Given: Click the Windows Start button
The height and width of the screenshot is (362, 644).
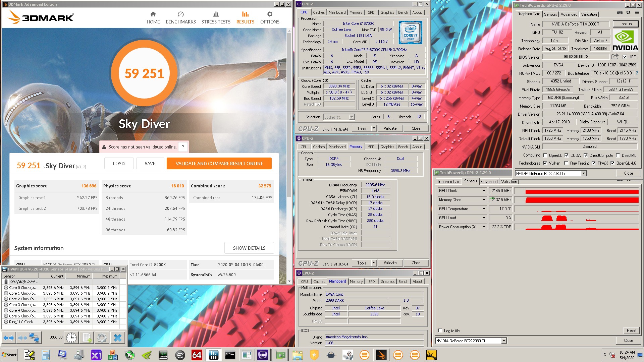Looking at the screenshot, I should (x=9, y=355).
